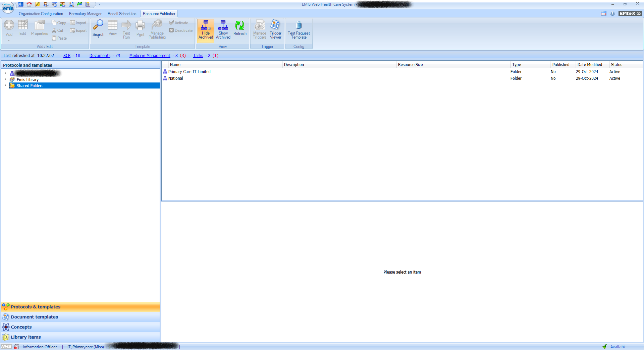Click the Edit ribbon button

[x=23, y=28]
